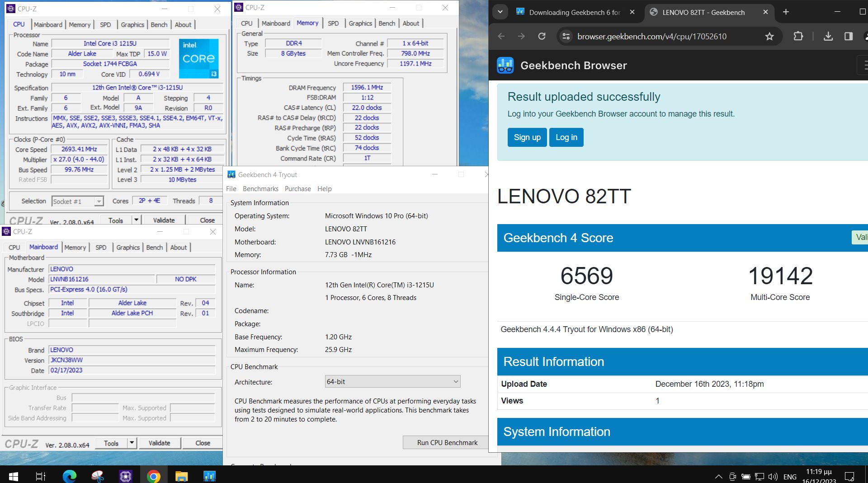This screenshot has width=868, height=483.
Task: Click the back arrow in Chrome
Action: [501, 36]
